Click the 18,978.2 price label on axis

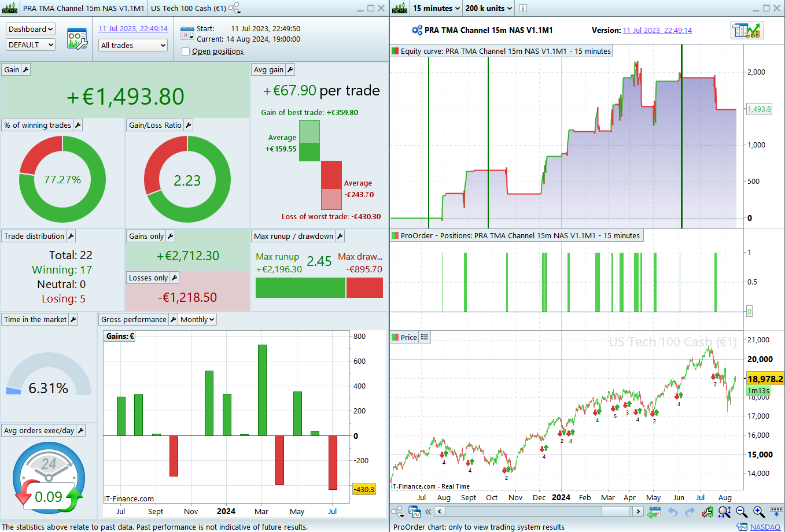click(765, 379)
